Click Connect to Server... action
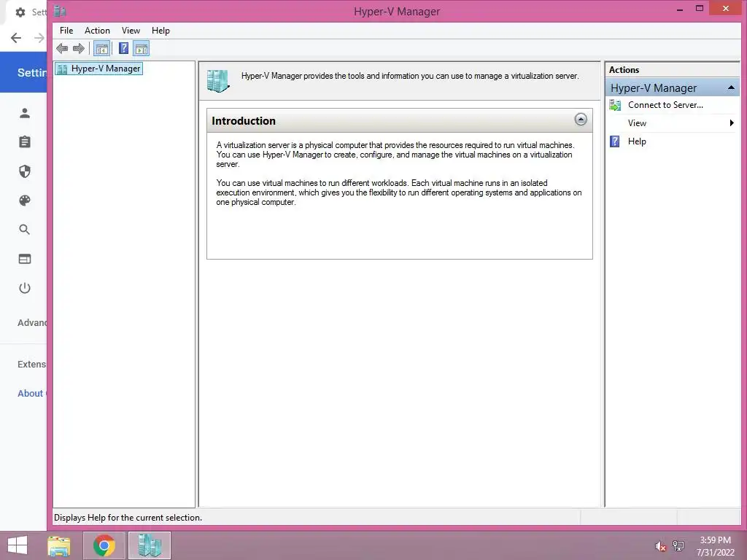Image resolution: width=747 pixels, height=560 pixels. click(665, 105)
